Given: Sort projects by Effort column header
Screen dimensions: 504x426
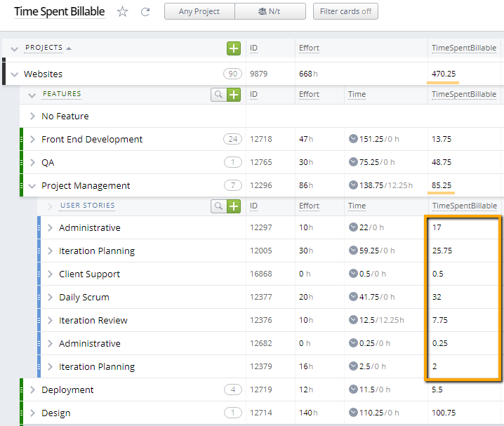Looking at the screenshot, I should click(309, 48).
